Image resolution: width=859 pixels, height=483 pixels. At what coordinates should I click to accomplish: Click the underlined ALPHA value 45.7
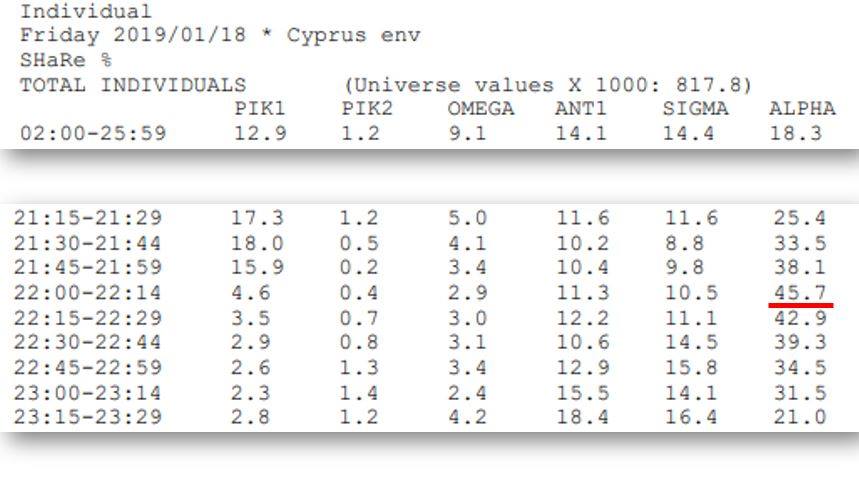(800, 292)
